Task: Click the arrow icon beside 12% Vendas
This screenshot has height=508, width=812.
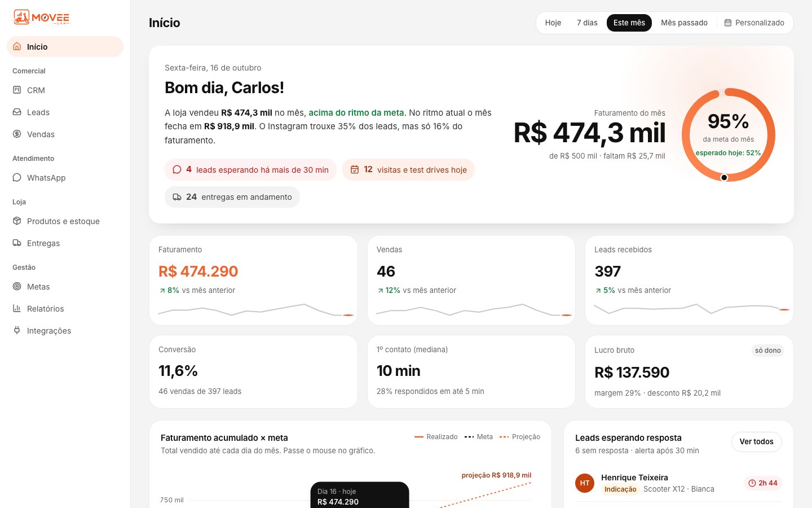Action: [380, 291]
